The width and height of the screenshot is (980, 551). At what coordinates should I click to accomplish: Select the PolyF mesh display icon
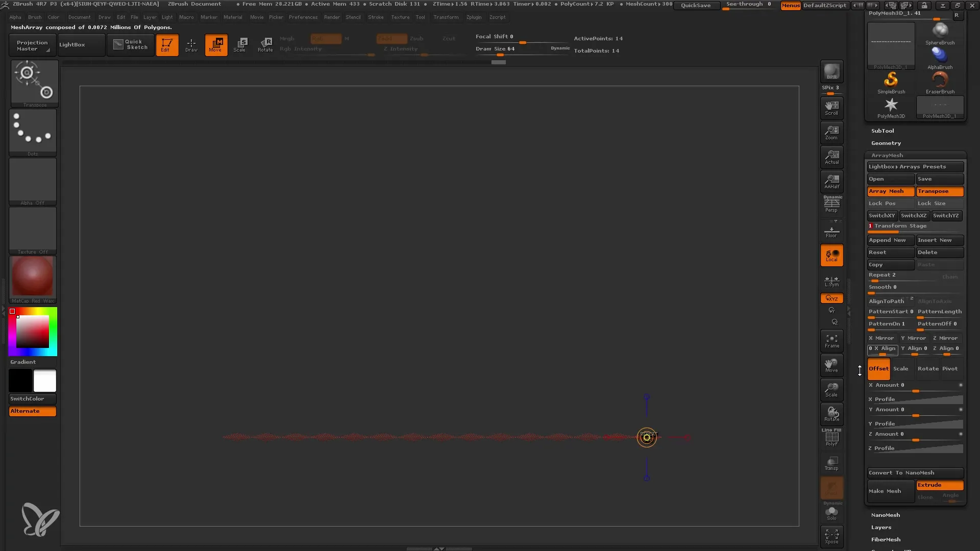831,438
